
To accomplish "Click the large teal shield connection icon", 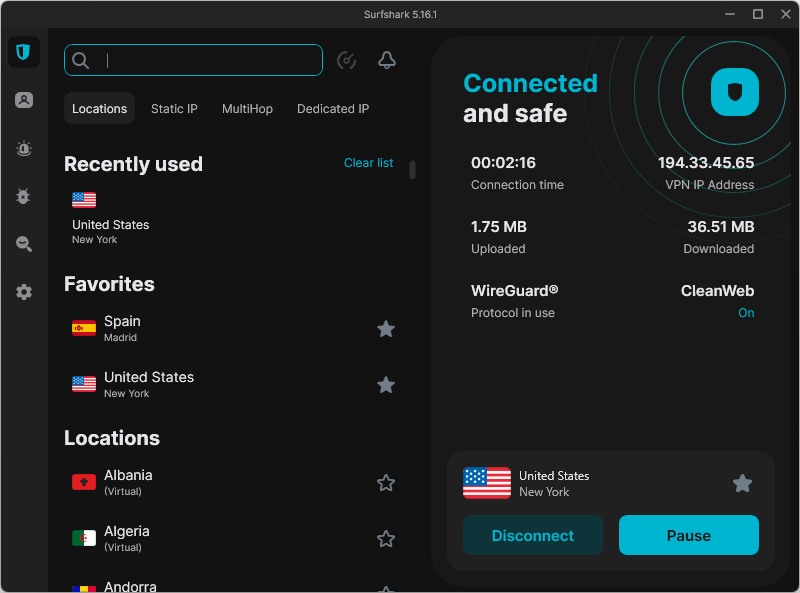I will click(735, 92).
